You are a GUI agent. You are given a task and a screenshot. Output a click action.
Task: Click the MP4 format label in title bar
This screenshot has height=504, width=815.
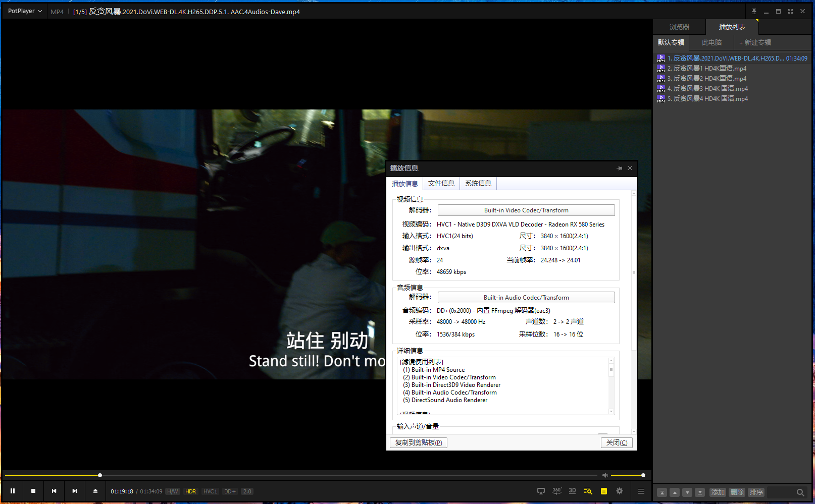coord(57,12)
